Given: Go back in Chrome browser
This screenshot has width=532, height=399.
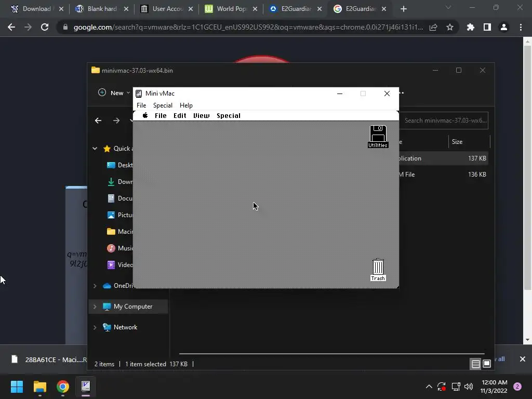Looking at the screenshot, I should pos(11,27).
